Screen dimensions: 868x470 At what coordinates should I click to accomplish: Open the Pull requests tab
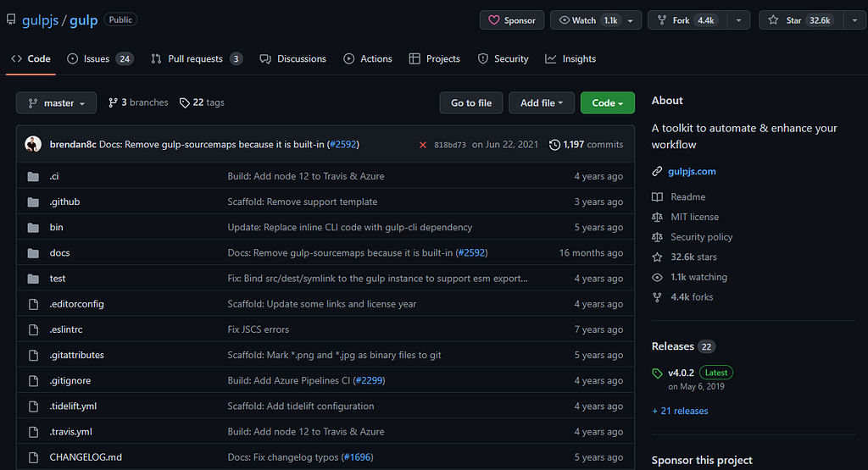click(x=197, y=58)
